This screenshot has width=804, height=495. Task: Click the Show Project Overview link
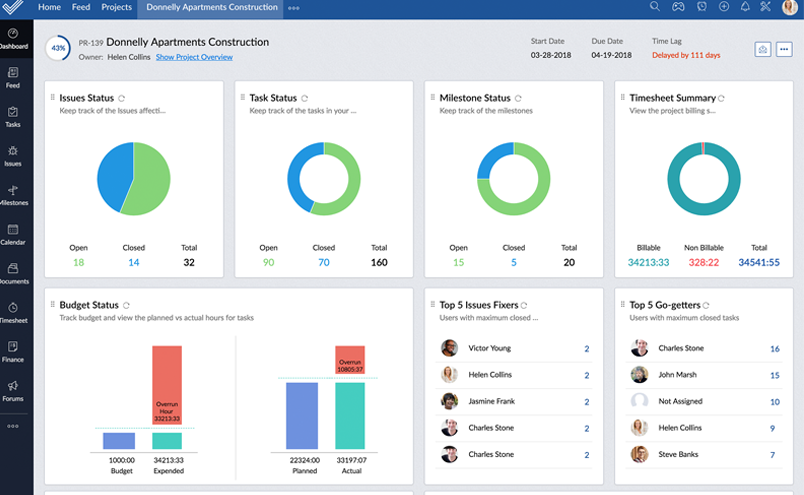(x=194, y=57)
